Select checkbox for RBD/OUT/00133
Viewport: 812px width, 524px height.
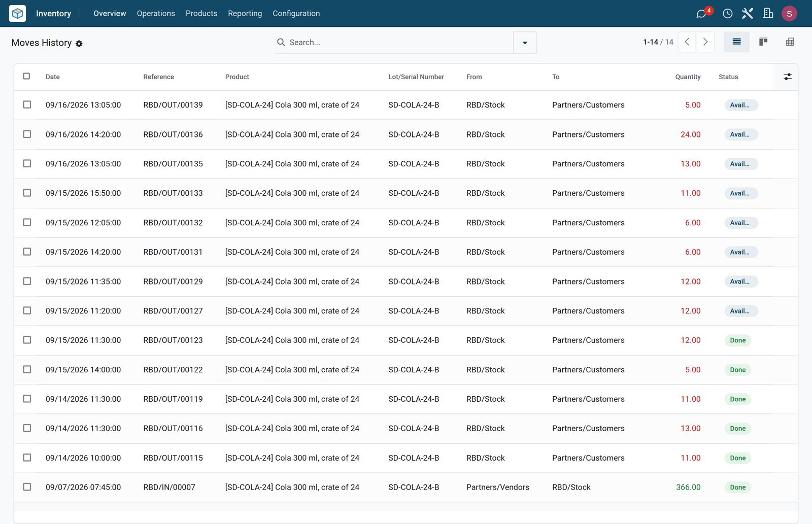pos(27,193)
